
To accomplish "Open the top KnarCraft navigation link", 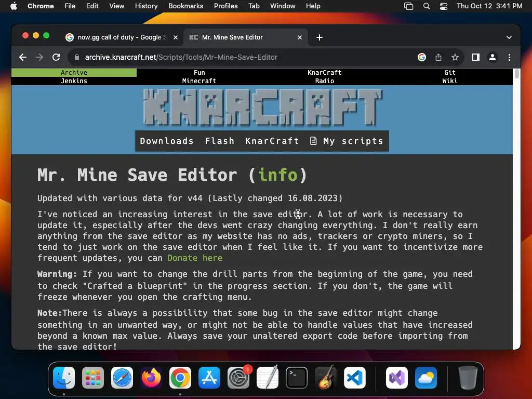I will click(324, 72).
